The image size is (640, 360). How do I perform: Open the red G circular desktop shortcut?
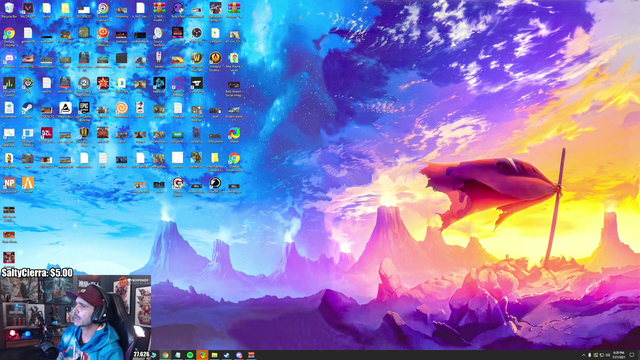click(178, 183)
